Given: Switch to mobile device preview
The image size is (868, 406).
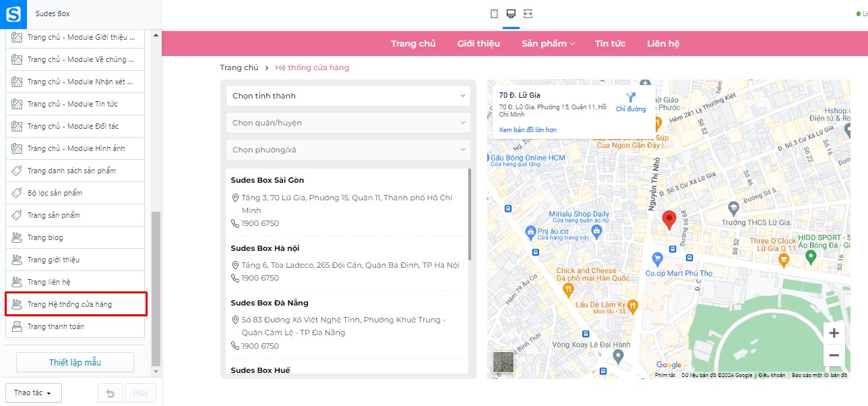Looking at the screenshot, I should (x=494, y=13).
